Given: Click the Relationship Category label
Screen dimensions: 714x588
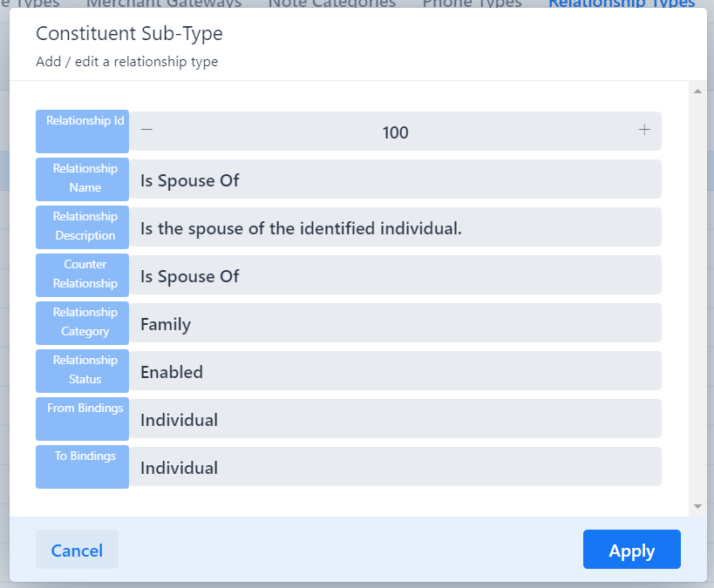Looking at the screenshot, I should click(x=85, y=321).
